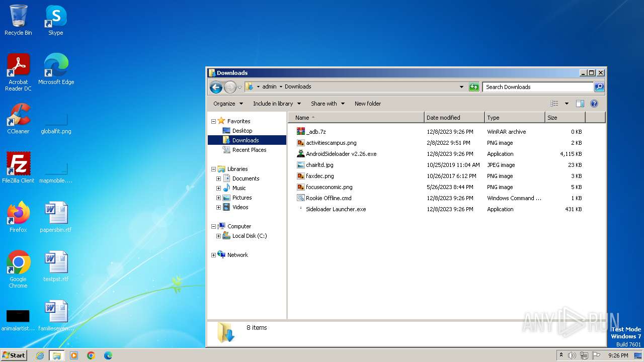
Task: Toggle the preview pane icon
Action: tap(580, 104)
